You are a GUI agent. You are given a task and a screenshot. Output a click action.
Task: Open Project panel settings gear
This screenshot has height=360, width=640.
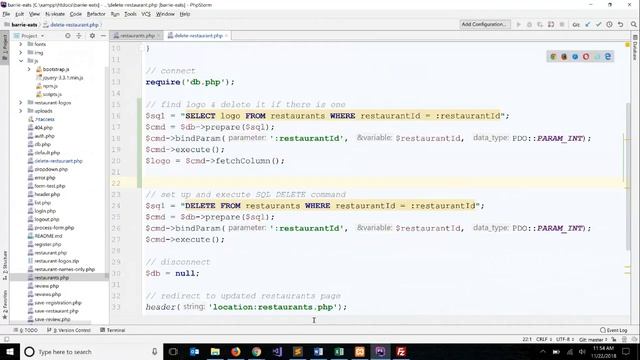pos(92,36)
